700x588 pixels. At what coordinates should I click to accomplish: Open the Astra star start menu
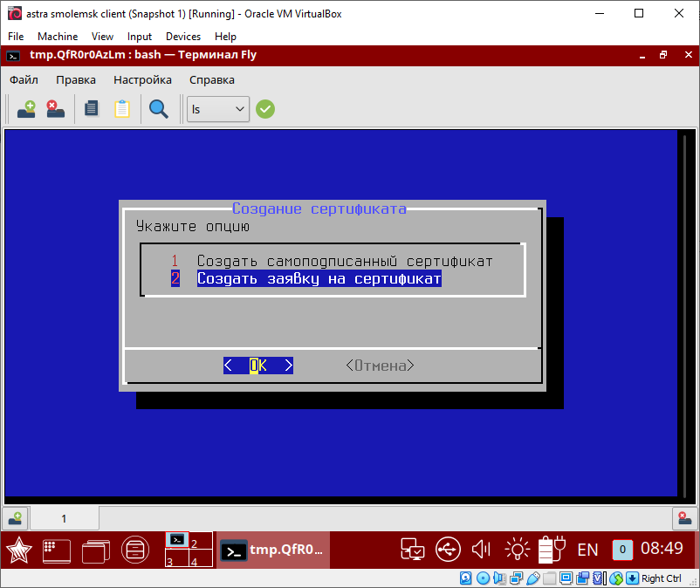(x=18, y=550)
